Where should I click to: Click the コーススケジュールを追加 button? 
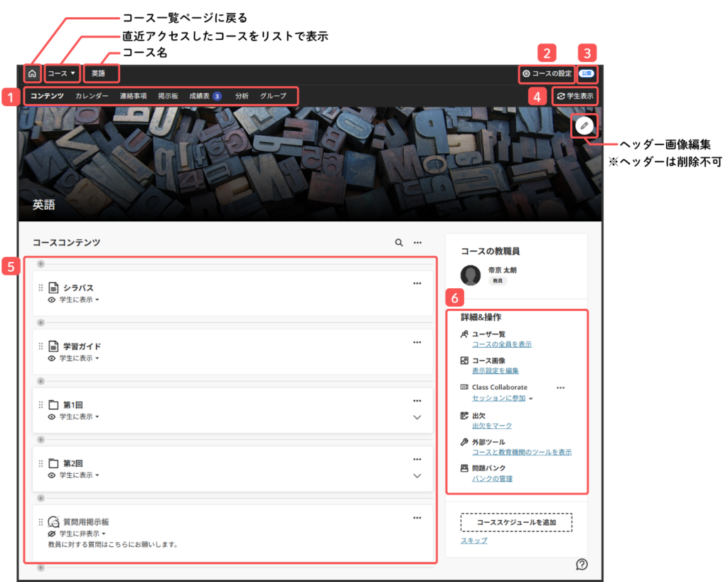(x=515, y=522)
